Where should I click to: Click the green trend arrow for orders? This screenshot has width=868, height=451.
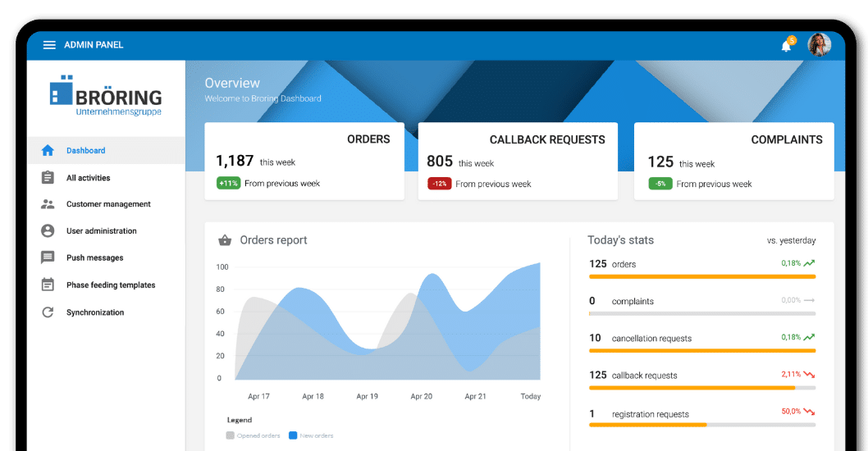click(809, 263)
